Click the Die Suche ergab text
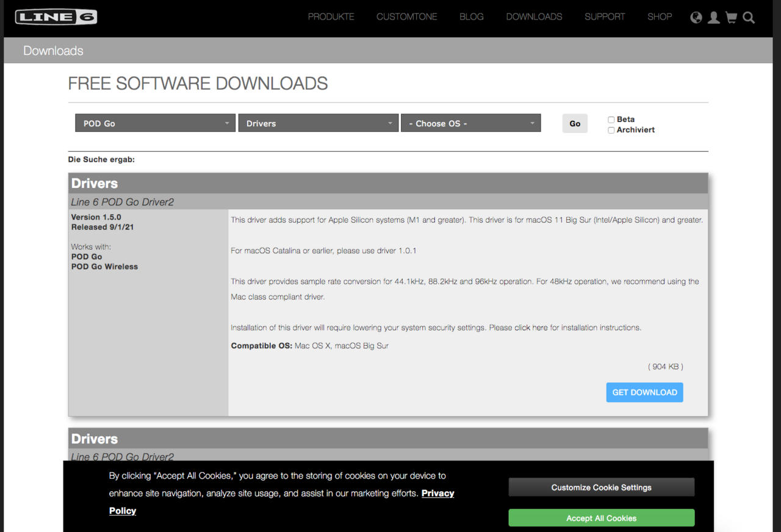The height and width of the screenshot is (532, 781). point(101,160)
